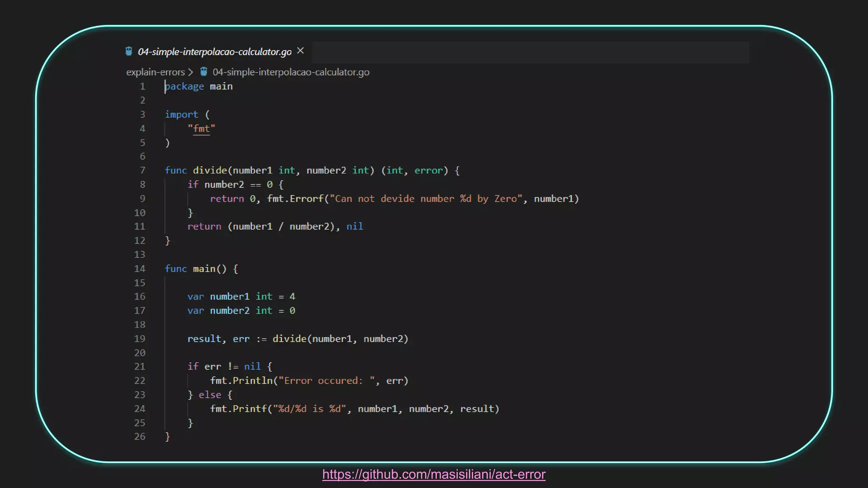Viewport: 868px width, 488px height.
Task: Open the github.com/masisiliani/act-error link
Action: [434, 474]
